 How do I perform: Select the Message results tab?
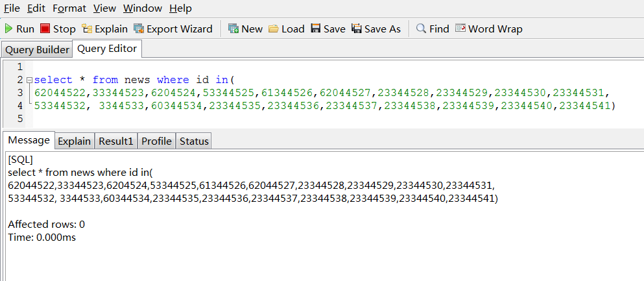[29, 140]
